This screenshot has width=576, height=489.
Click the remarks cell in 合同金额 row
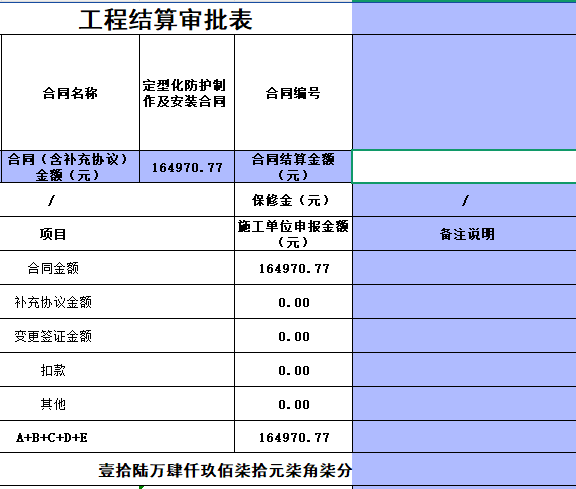[x=464, y=268]
